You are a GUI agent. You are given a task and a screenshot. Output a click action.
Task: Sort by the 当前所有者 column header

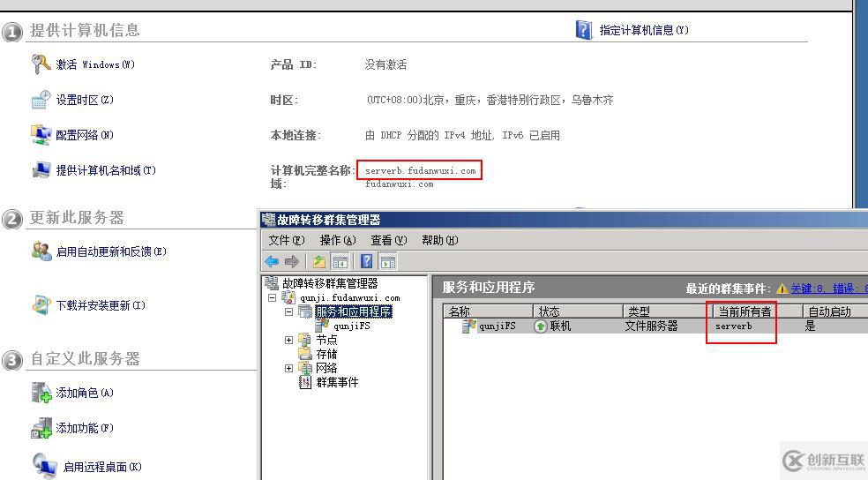pyautogui.click(x=757, y=311)
